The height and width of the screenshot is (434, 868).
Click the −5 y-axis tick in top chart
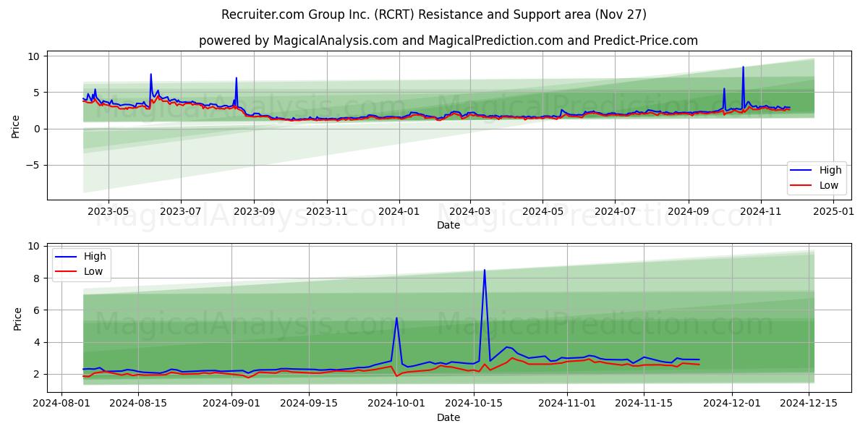coord(33,165)
